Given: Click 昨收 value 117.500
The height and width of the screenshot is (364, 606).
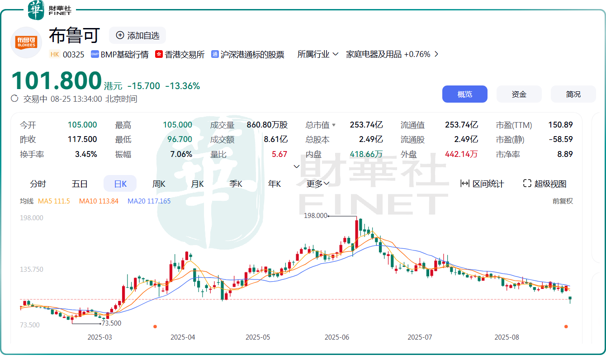Looking at the screenshot, I should coord(82,140).
